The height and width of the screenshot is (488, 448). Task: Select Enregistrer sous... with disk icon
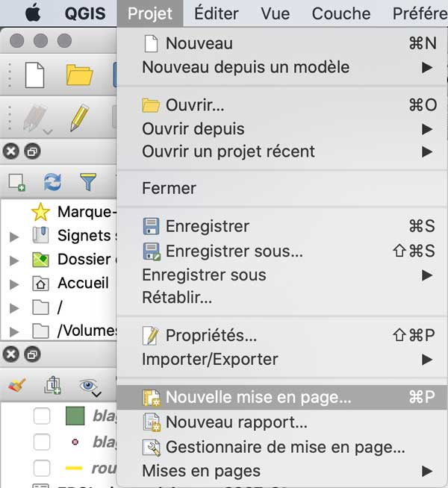pos(234,251)
